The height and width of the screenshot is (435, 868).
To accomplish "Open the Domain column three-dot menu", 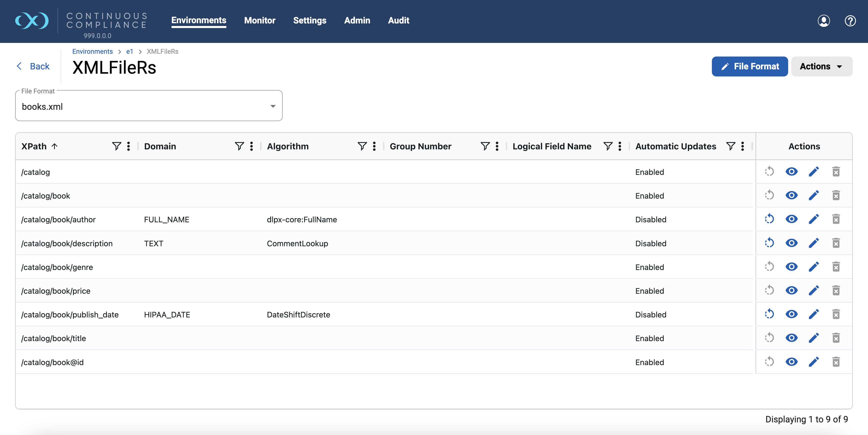I will pos(251,146).
